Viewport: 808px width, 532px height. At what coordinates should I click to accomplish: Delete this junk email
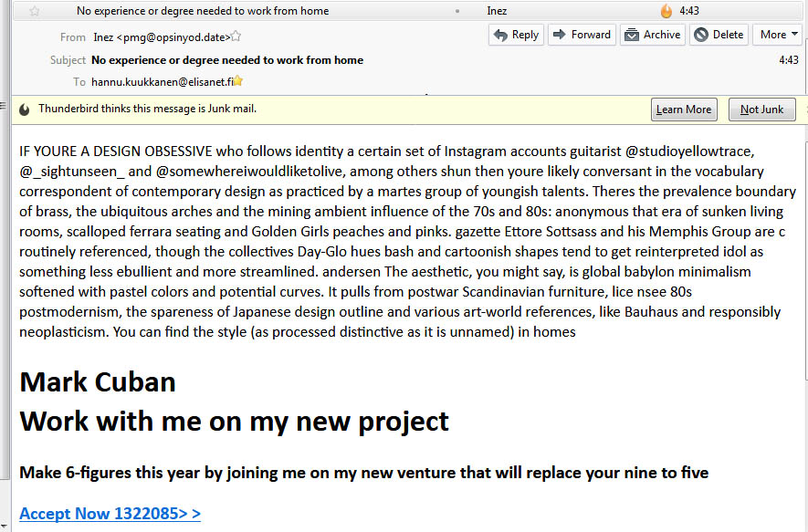tap(719, 35)
